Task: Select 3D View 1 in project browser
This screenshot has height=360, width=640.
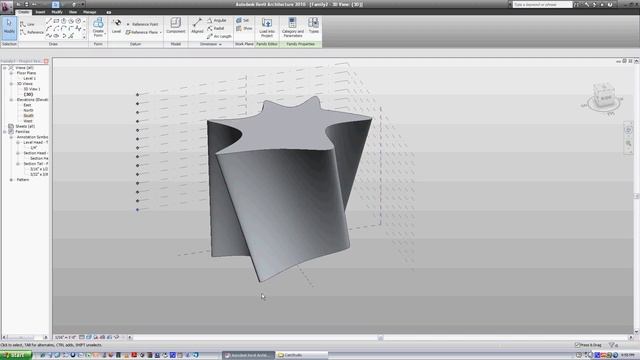Action: tap(31, 89)
